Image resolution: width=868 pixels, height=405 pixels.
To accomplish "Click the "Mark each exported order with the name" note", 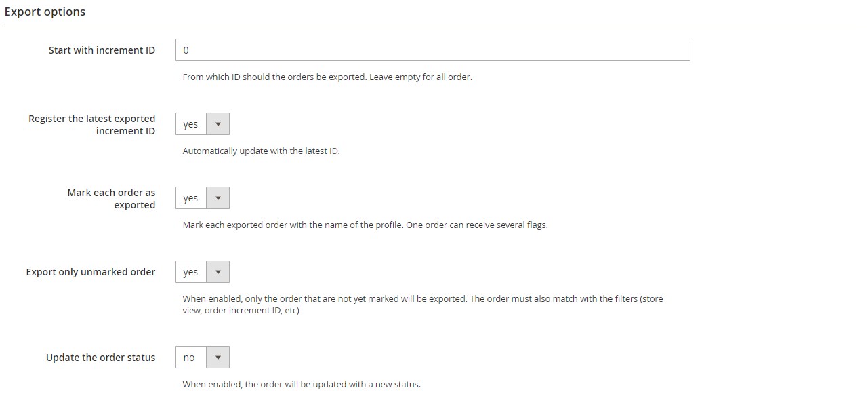I will 365,225.
